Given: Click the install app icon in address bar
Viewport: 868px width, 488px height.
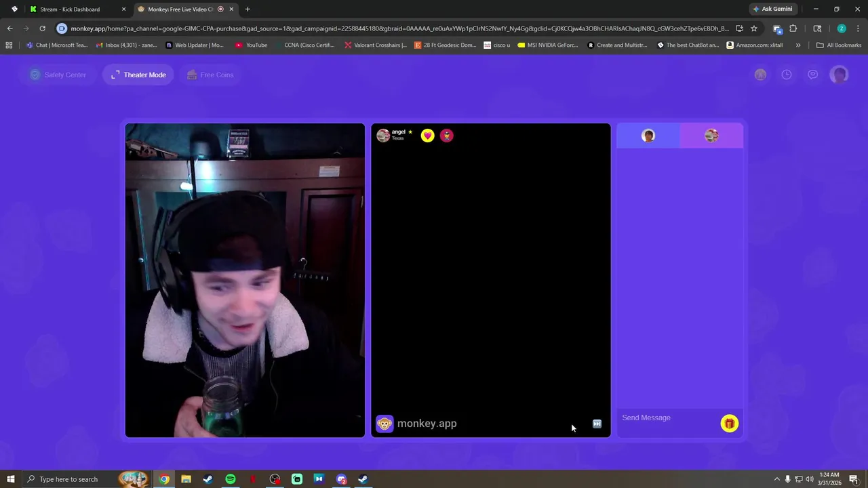Looking at the screenshot, I should coord(739,28).
